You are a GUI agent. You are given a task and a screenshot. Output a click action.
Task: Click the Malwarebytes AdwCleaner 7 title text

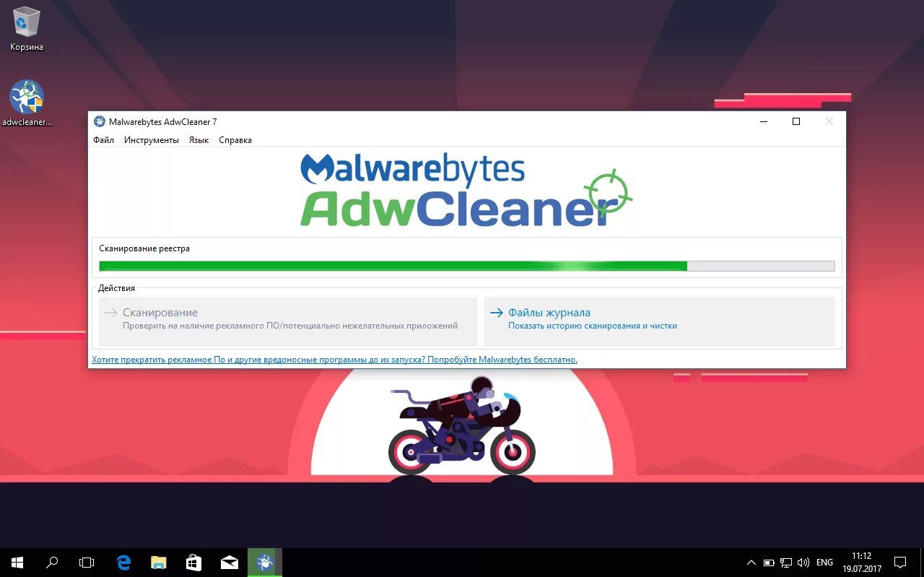(x=163, y=121)
